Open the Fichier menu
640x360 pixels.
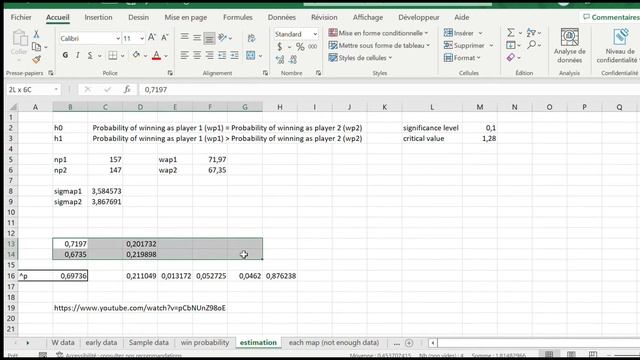point(21,17)
